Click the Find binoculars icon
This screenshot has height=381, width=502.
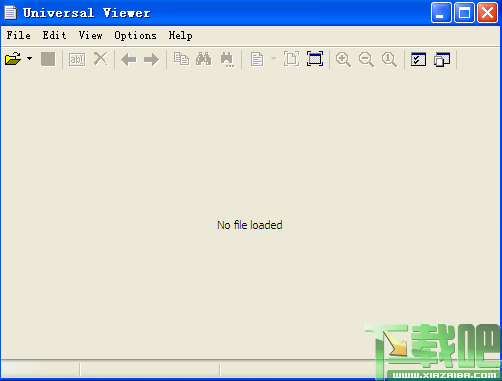pyautogui.click(x=204, y=59)
